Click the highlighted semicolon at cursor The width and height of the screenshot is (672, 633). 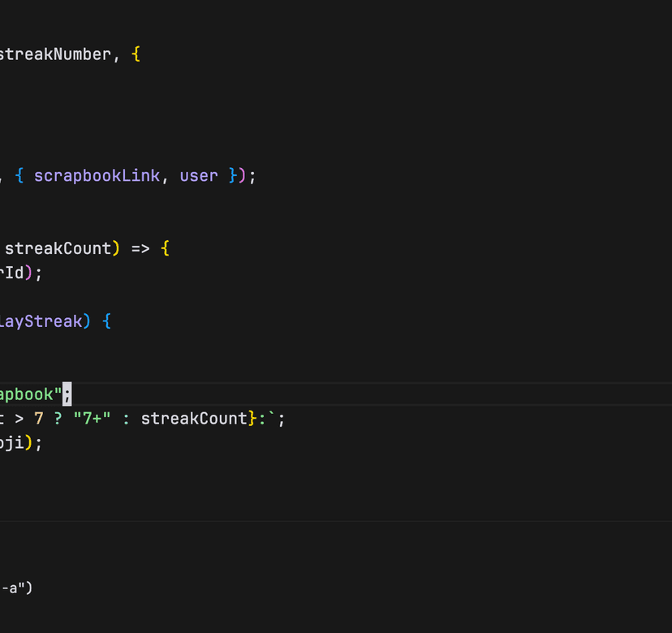[67, 394]
